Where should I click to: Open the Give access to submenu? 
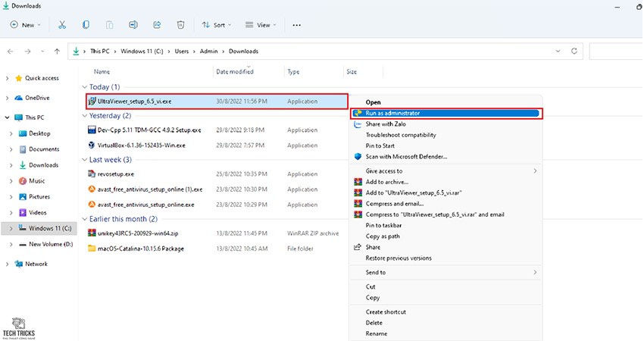click(x=445, y=171)
